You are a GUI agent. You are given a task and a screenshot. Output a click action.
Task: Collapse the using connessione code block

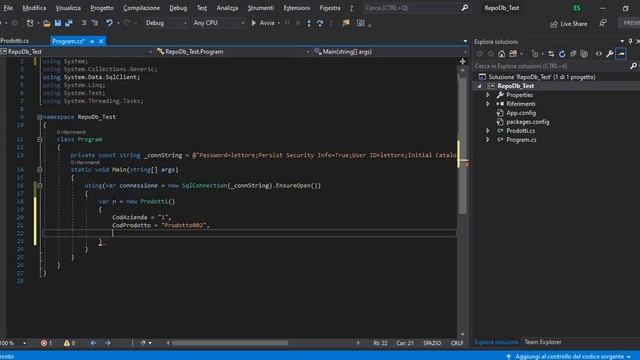click(x=40, y=186)
